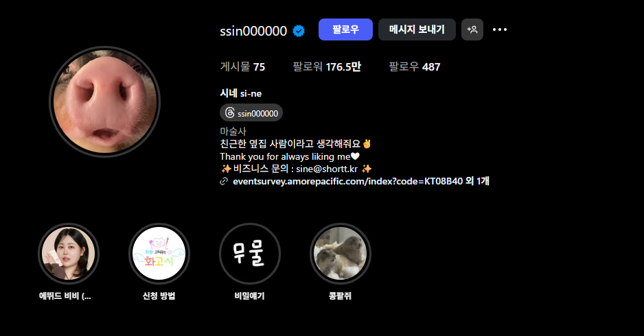
Task: Click the add similar accounts person icon
Action: click(472, 29)
